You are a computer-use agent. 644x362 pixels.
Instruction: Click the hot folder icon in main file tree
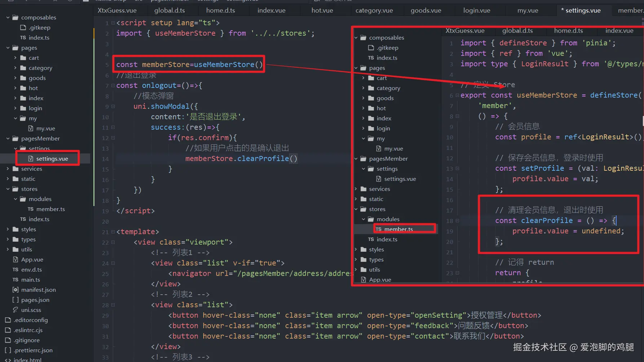coord(23,88)
